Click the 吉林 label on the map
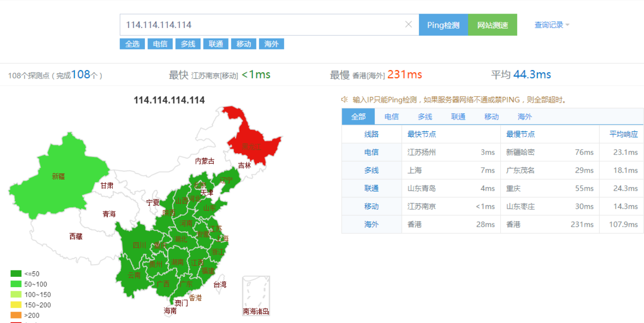The height and width of the screenshot is (323, 644). pos(244,165)
